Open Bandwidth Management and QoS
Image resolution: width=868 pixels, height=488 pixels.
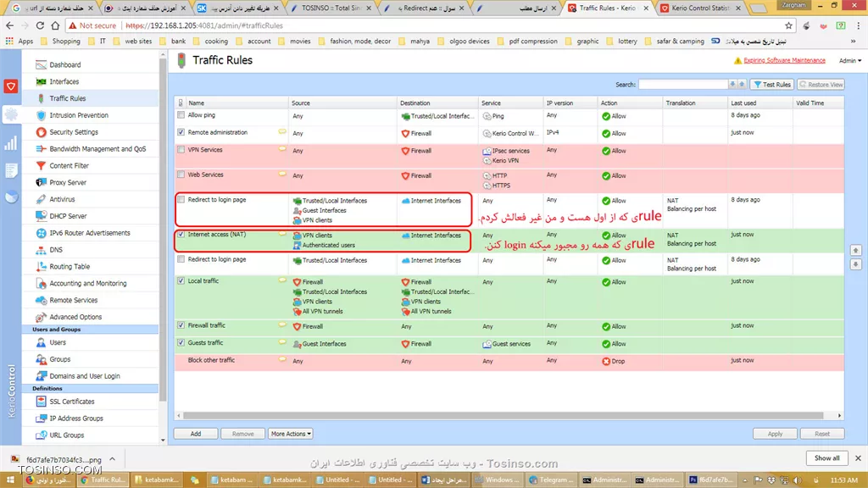[97, 149]
